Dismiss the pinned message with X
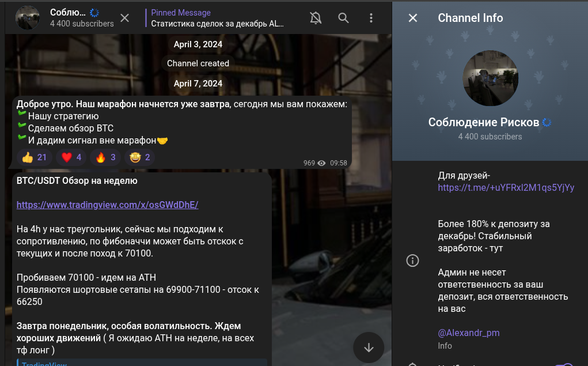The image size is (588, 366). point(124,18)
